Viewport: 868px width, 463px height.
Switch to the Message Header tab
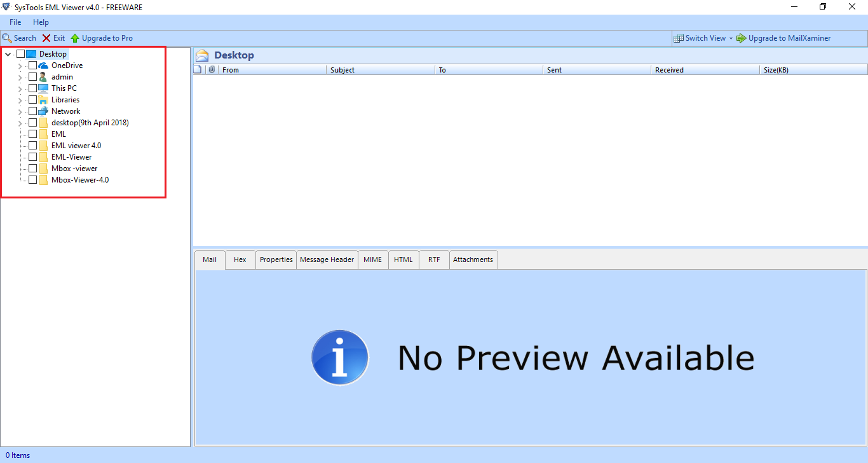pyautogui.click(x=327, y=259)
